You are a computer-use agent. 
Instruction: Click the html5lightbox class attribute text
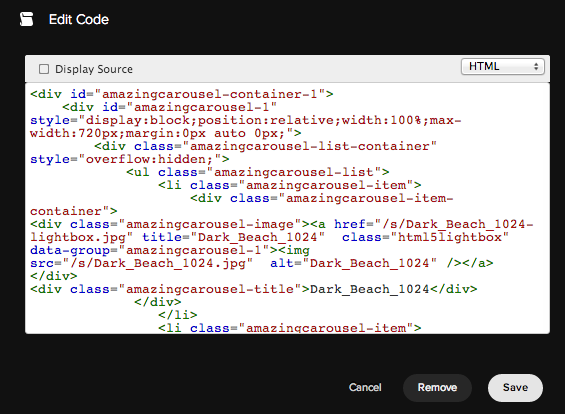pos(425,237)
